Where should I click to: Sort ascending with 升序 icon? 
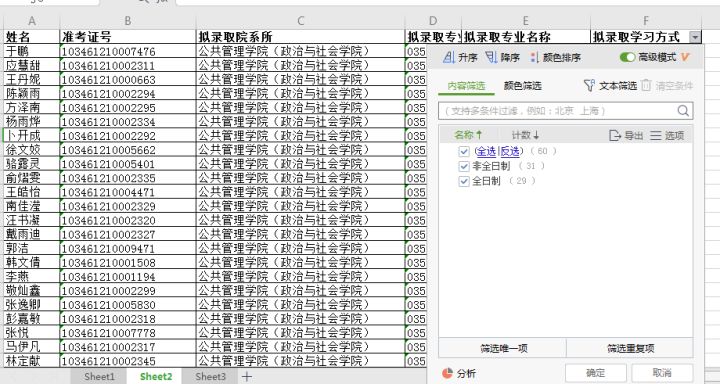tap(449, 57)
